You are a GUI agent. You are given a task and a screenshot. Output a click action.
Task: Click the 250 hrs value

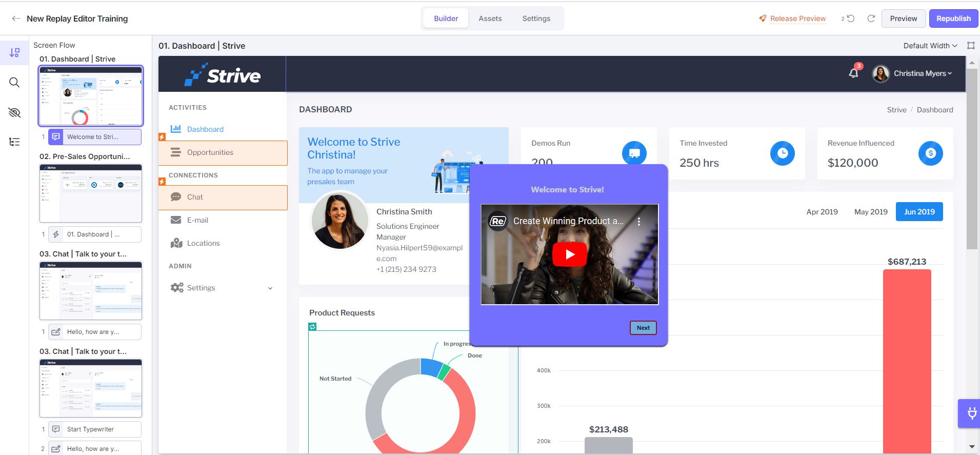(699, 163)
